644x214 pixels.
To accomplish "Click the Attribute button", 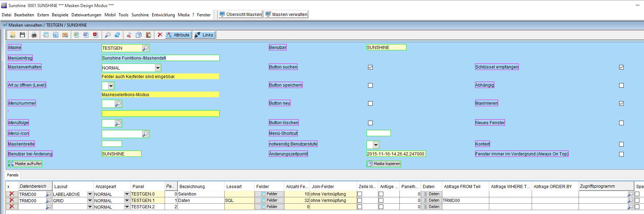I will coord(178,35).
